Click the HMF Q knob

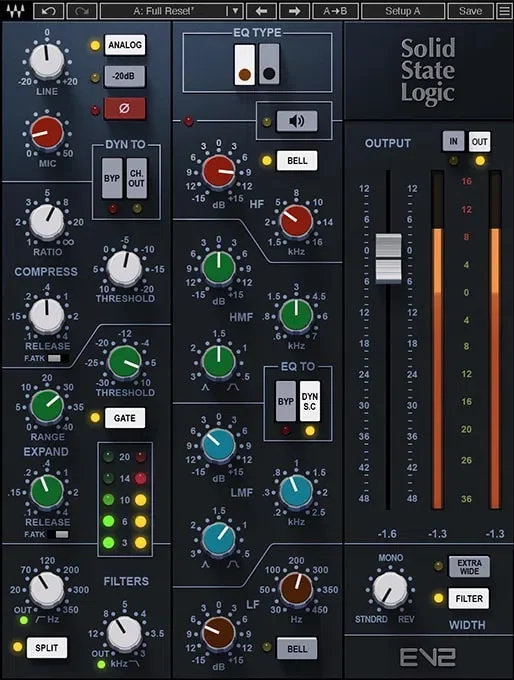[219, 362]
